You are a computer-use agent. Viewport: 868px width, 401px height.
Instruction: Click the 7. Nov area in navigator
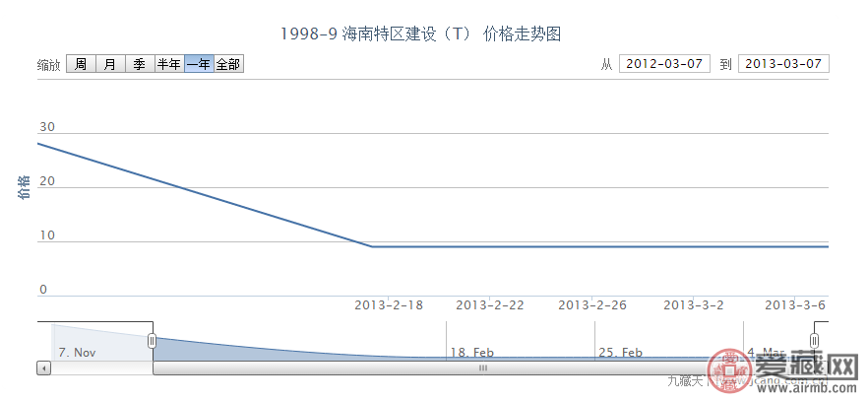click(x=77, y=352)
